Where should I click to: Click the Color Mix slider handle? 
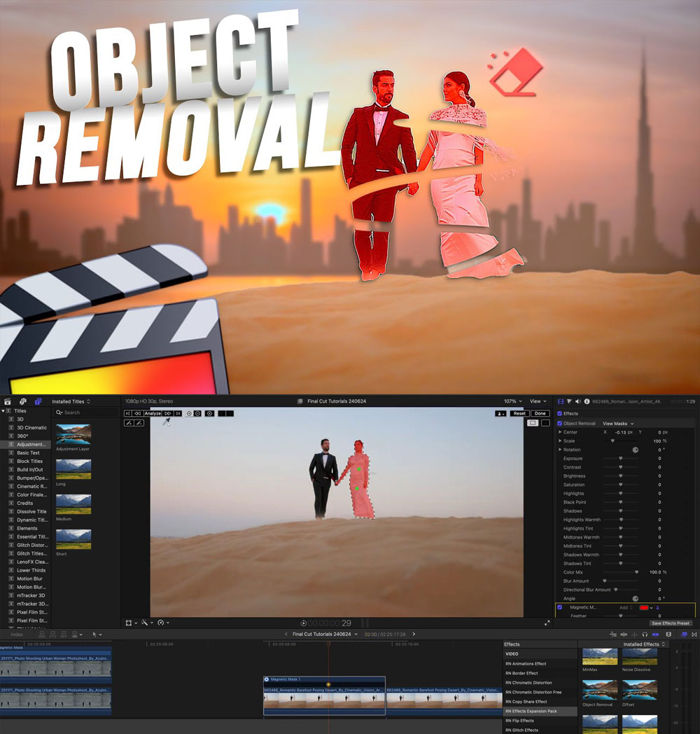pyautogui.click(x=636, y=572)
